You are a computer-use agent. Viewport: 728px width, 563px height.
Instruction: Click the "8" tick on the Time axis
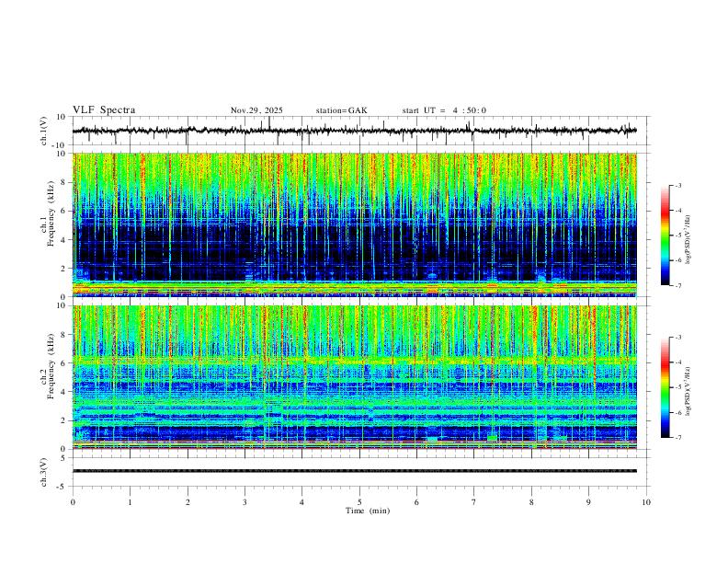click(x=531, y=502)
